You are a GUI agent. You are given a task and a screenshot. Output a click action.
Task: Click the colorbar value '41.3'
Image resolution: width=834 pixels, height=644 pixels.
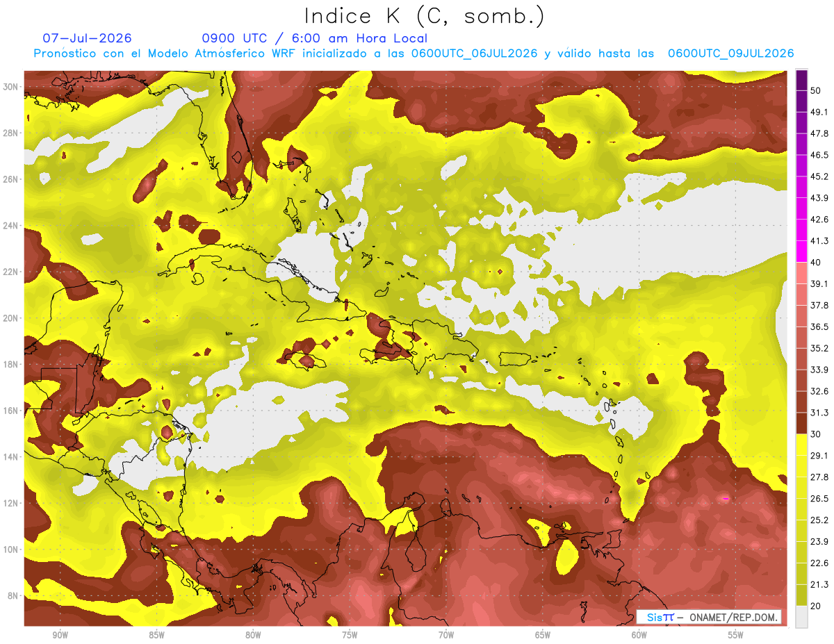(820, 241)
